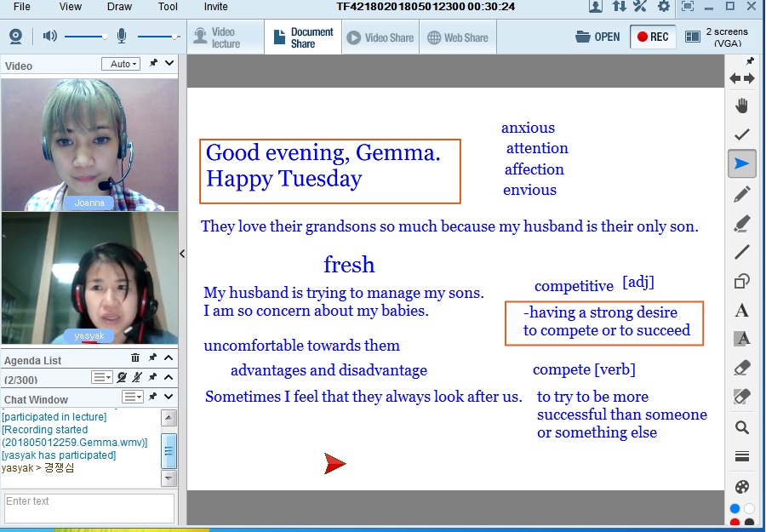The height and width of the screenshot is (532, 766).
Task: Open the Draw menu
Action: click(119, 7)
